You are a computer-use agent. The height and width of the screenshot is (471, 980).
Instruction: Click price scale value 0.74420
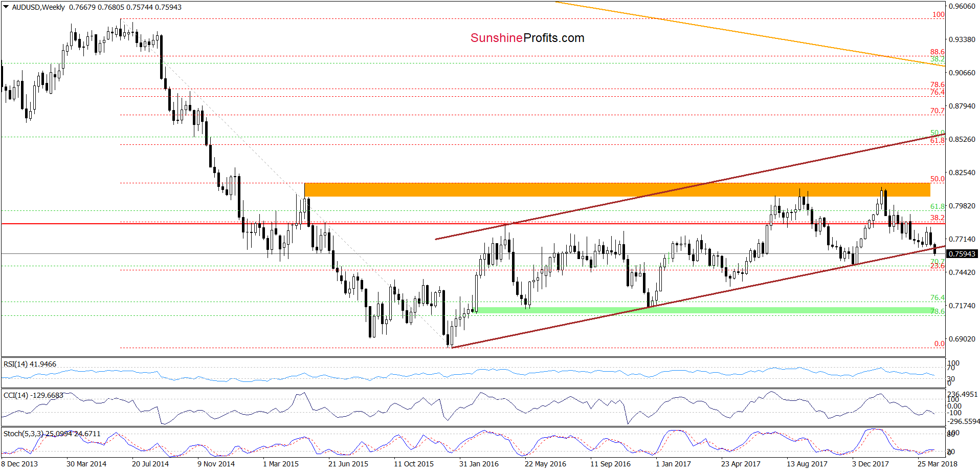point(962,272)
